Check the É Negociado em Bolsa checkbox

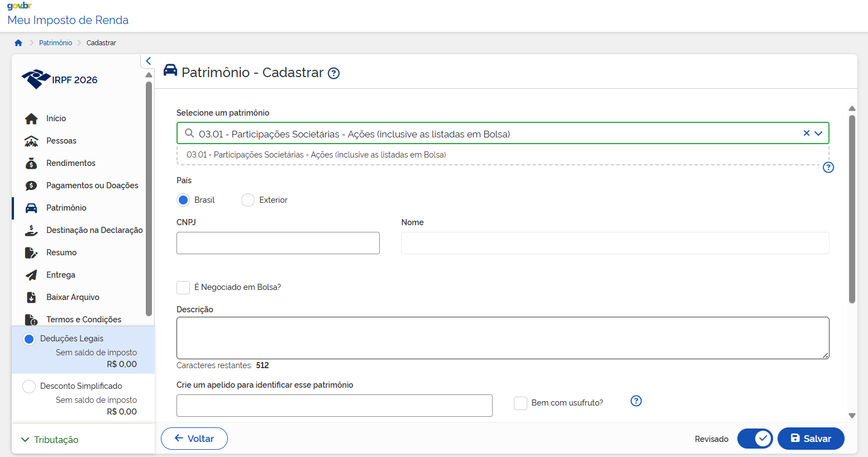coord(183,287)
